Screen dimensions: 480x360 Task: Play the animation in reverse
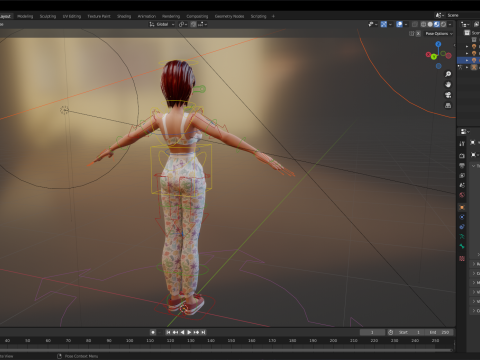click(182, 332)
